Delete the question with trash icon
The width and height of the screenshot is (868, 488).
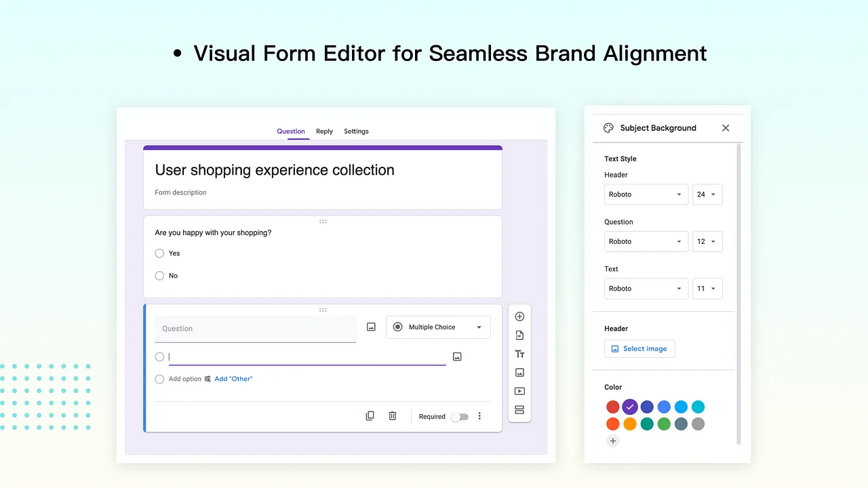392,416
